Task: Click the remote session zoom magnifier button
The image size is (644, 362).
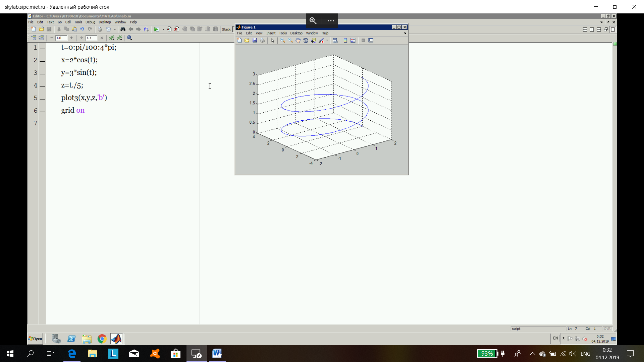Action: (313, 20)
